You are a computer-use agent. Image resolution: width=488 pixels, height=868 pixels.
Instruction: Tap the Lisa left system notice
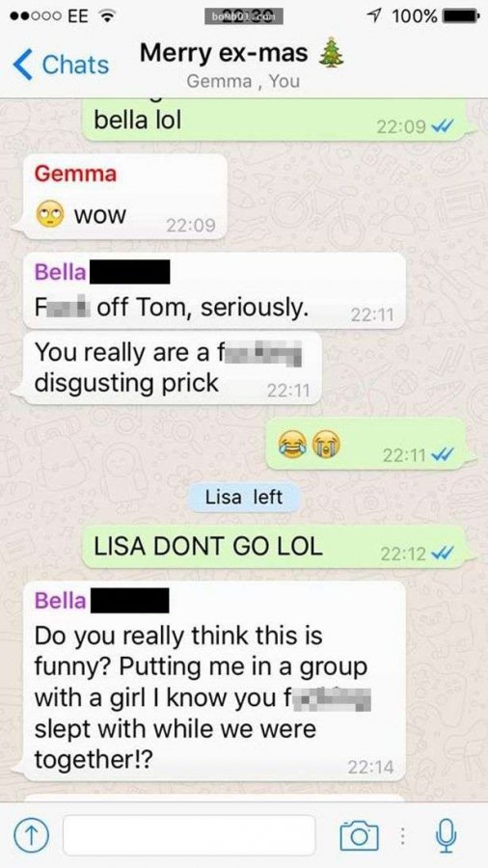(x=244, y=497)
